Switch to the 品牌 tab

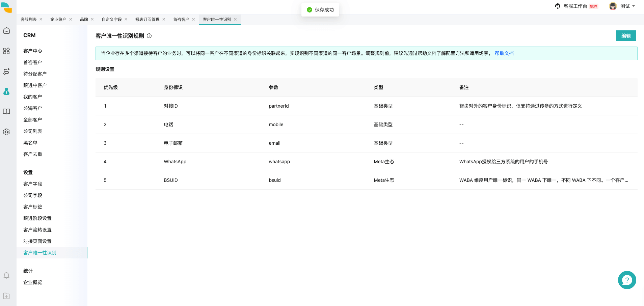coord(84,19)
